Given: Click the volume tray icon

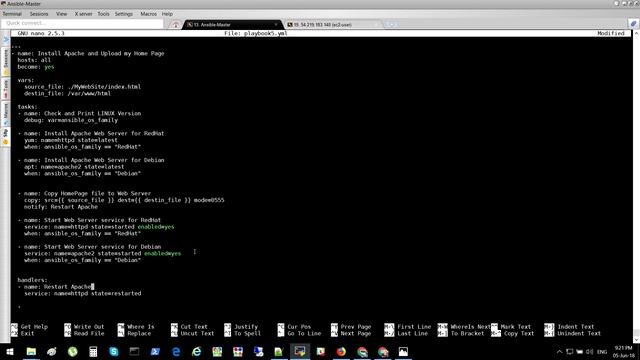Looking at the screenshot, I should click(x=589, y=351).
